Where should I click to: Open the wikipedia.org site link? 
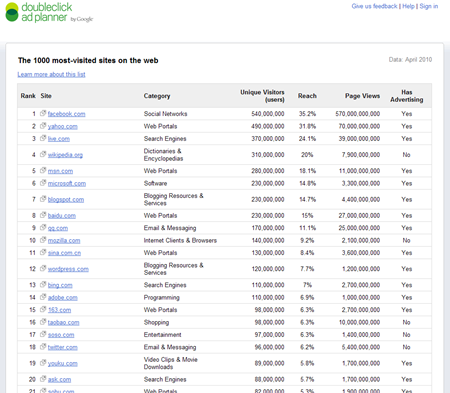pyautogui.click(x=65, y=155)
